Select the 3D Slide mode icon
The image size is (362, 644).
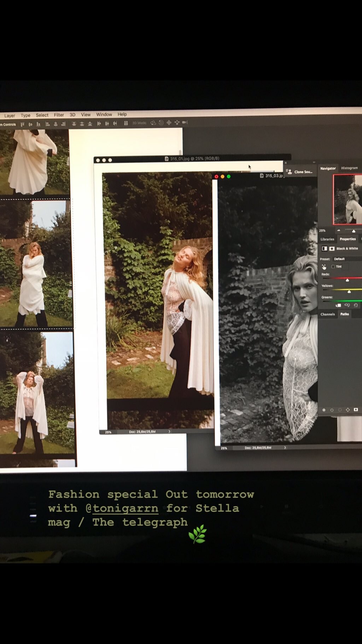(x=177, y=122)
